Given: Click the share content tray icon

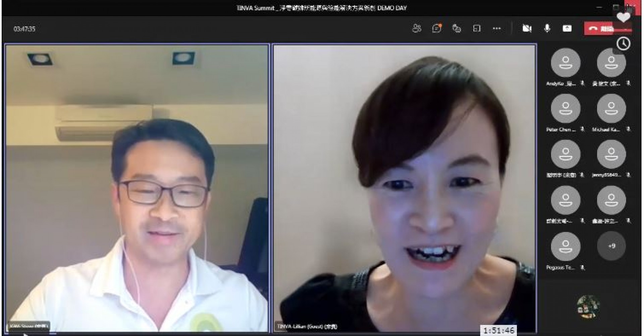Looking at the screenshot, I should click(x=567, y=29).
